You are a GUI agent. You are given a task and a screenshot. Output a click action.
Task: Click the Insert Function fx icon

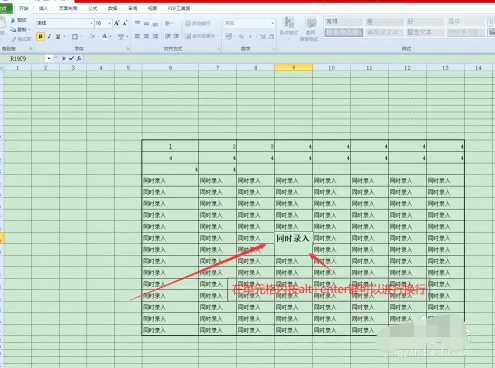pyautogui.click(x=79, y=58)
